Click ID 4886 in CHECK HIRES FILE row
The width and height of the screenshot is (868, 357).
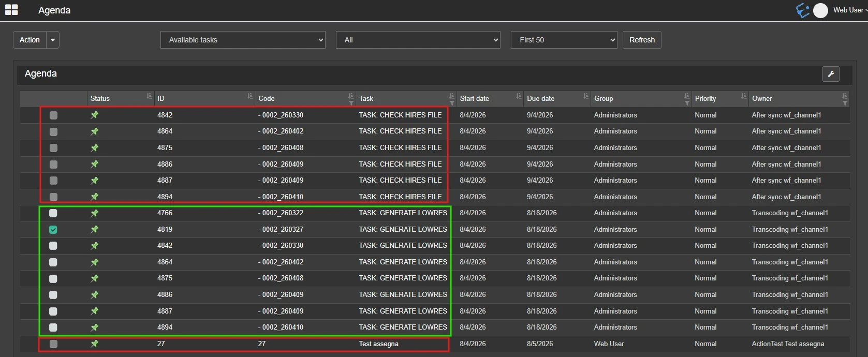pyautogui.click(x=165, y=164)
